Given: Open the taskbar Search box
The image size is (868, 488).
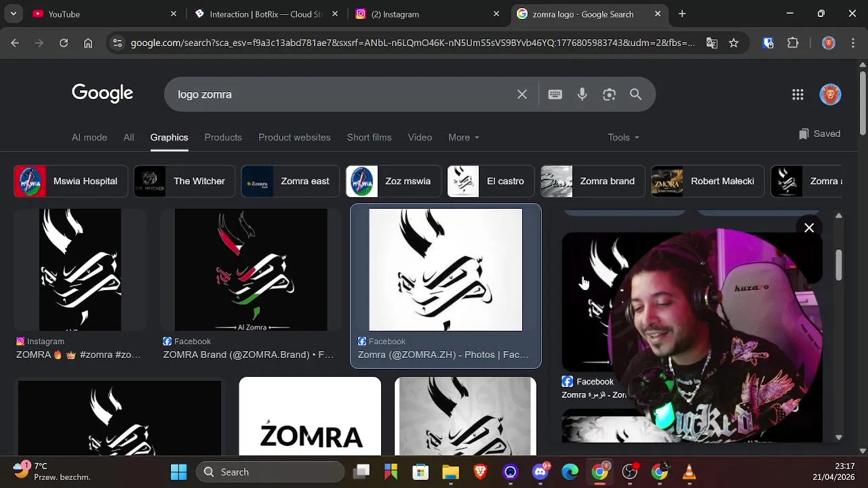Looking at the screenshot, I should click(x=270, y=472).
